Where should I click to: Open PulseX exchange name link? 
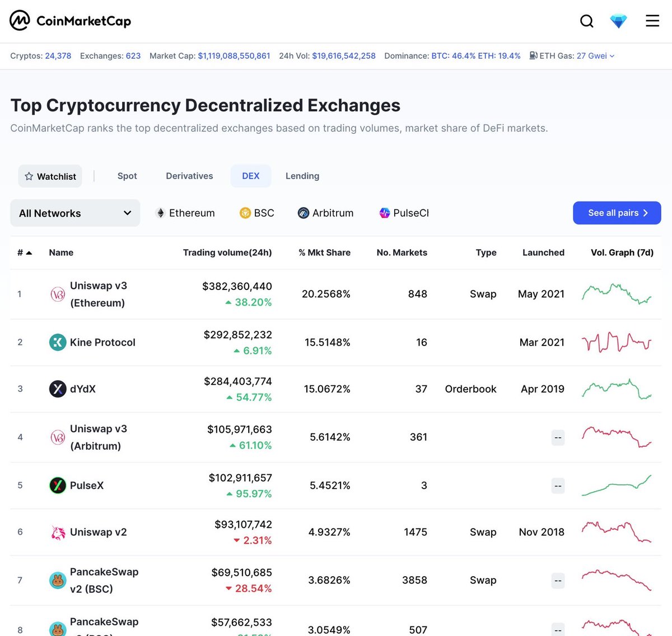pos(87,485)
